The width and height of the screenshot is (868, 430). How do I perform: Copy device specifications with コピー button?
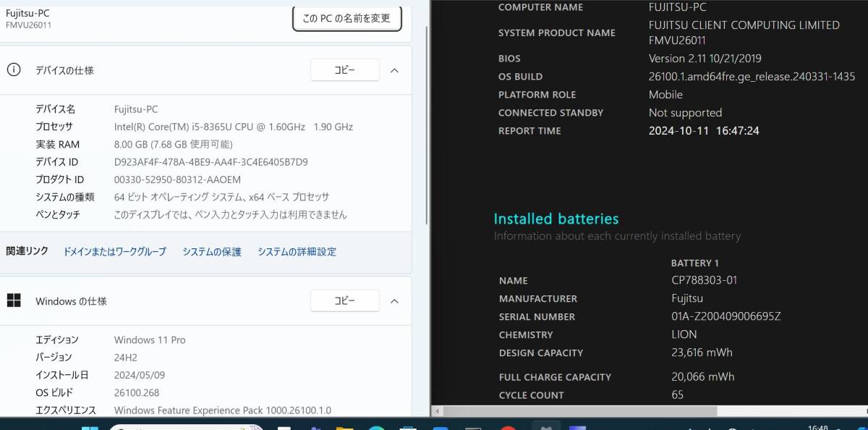[345, 70]
